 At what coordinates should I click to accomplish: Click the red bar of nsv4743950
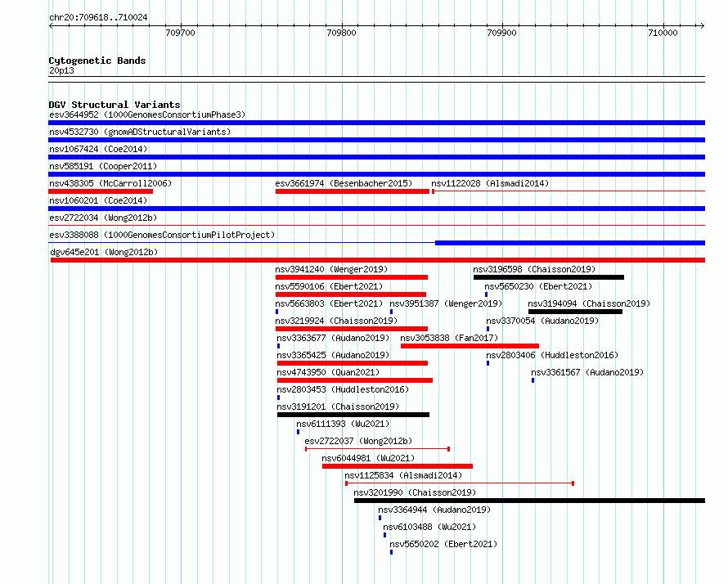(355, 380)
